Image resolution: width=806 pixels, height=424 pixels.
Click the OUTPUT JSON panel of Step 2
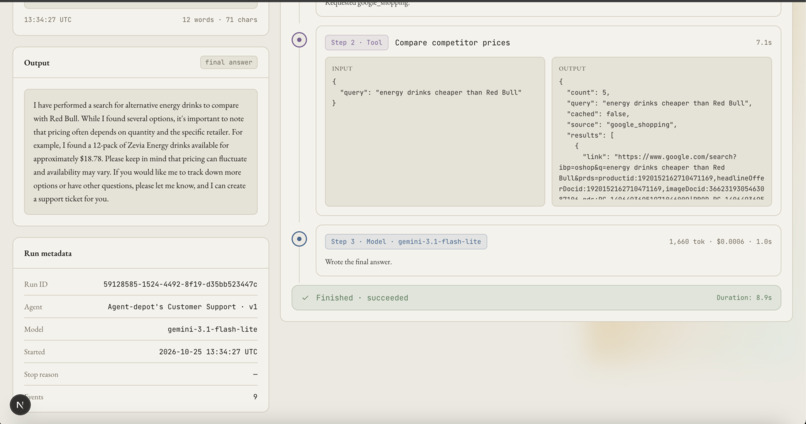click(x=662, y=132)
